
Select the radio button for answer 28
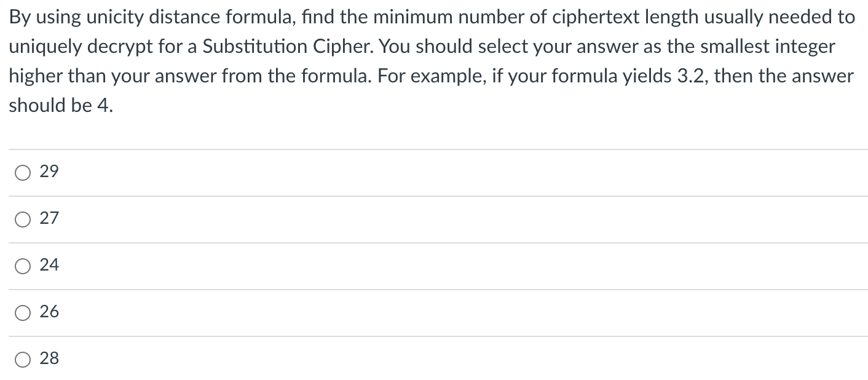pyautogui.click(x=23, y=358)
